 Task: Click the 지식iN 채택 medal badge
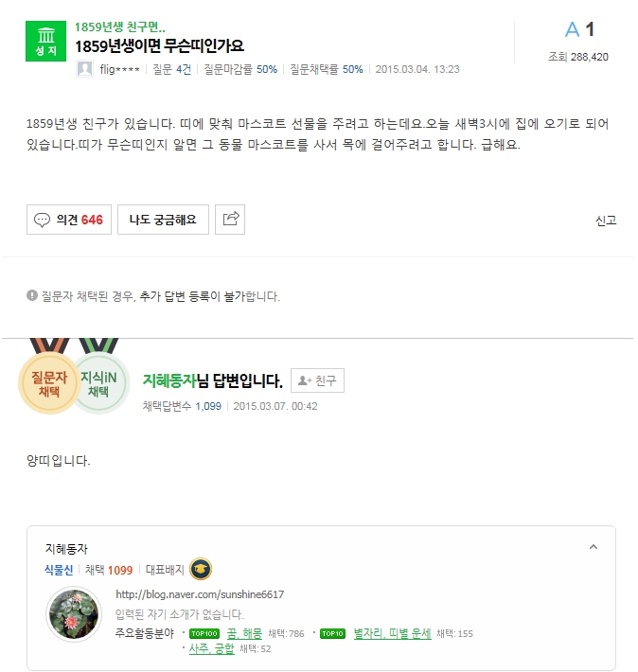click(x=101, y=382)
